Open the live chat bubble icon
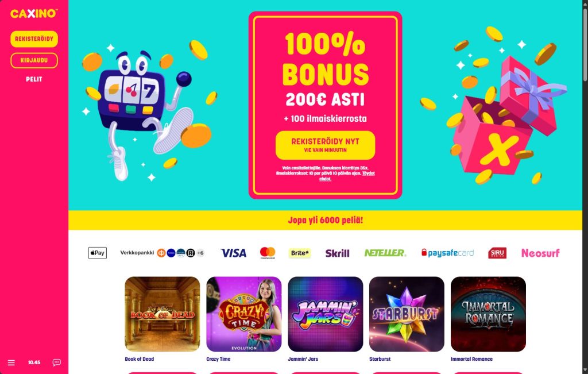 (57, 363)
